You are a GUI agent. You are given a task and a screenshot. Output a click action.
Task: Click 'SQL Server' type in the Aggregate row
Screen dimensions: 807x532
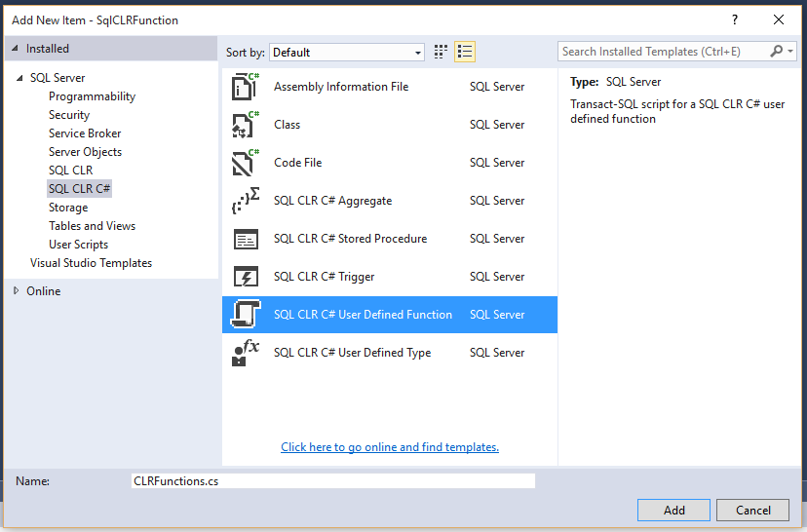[x=497, y=201]
